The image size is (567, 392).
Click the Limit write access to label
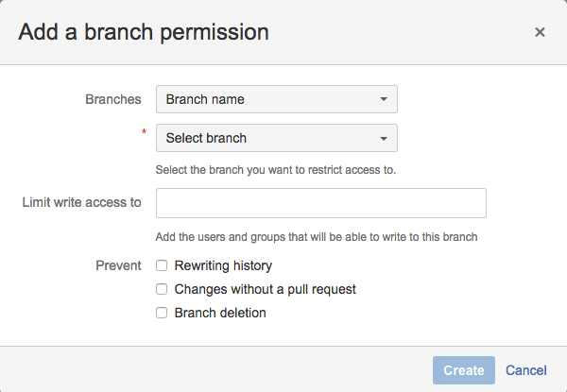[x=81, y=202]
